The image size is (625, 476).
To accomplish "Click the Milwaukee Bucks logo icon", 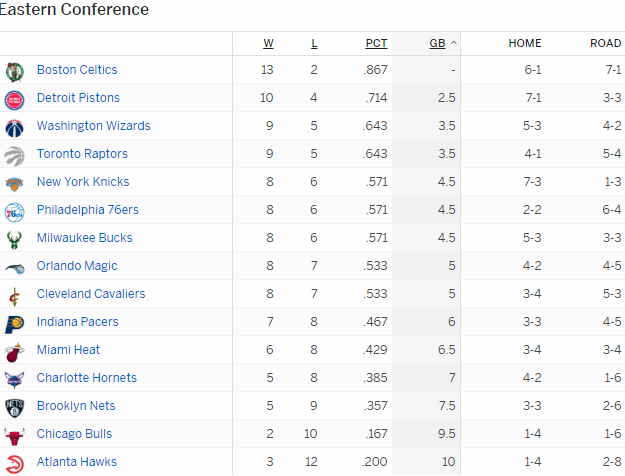I will (14, 238).
